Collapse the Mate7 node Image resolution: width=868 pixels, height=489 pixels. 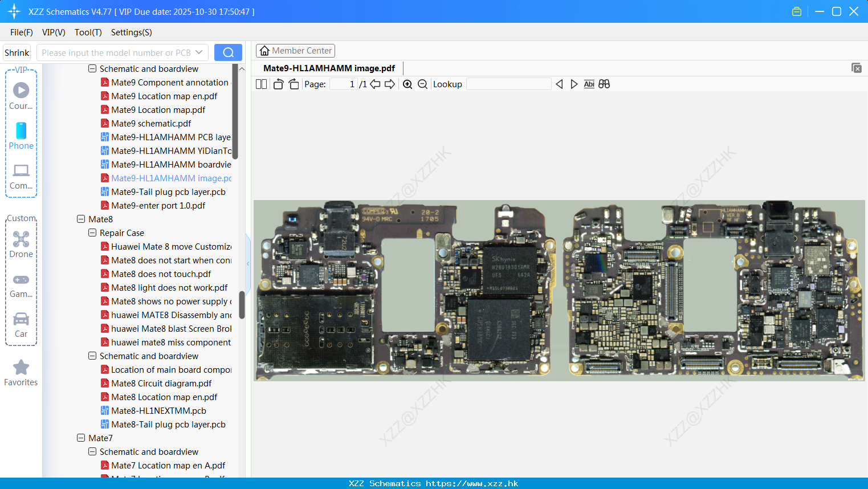click(81, 438)
